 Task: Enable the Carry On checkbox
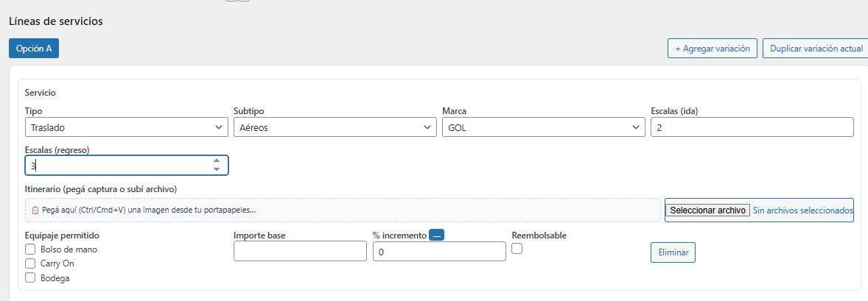pyautogui.click(x=30, y=263)
